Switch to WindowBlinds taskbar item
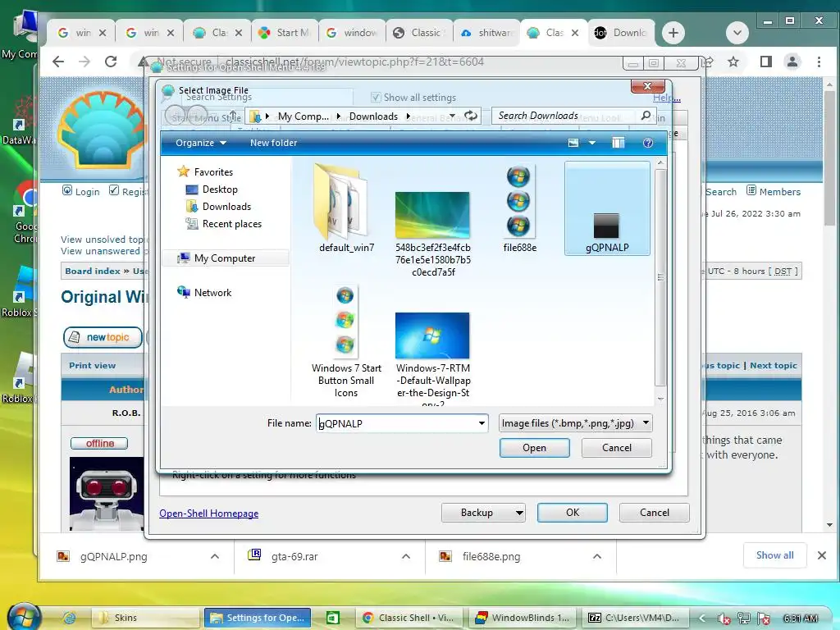Viewport: 840px width, 630px height. [x=522, y=618]
